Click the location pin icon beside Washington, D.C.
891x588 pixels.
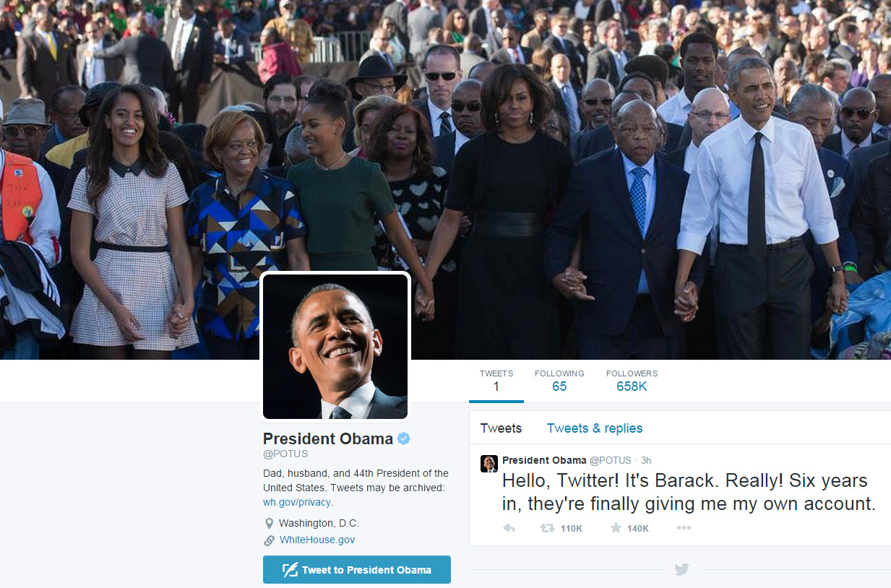click(269, 523)
